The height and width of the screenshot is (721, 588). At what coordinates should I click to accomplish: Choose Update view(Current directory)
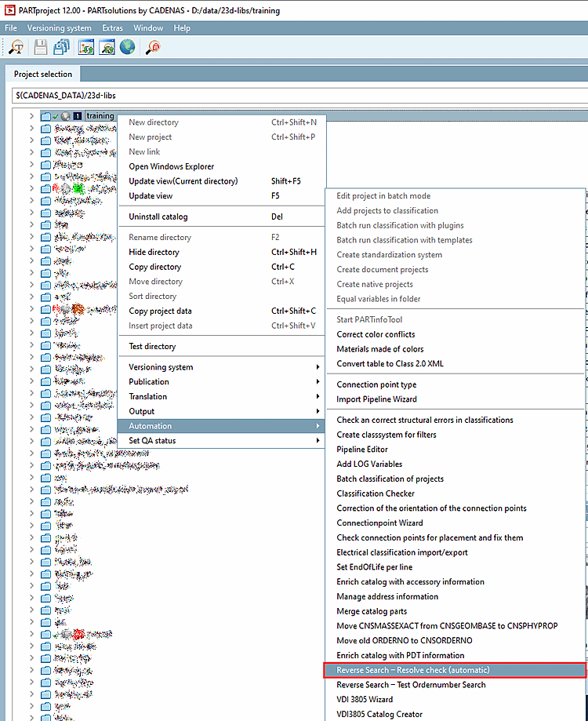[221, 181]
